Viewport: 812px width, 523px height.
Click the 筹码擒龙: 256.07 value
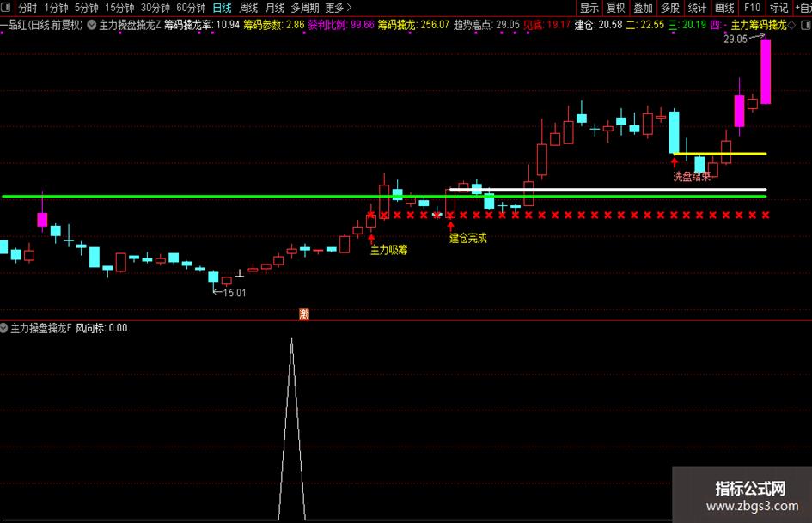[x=413, y=24]
